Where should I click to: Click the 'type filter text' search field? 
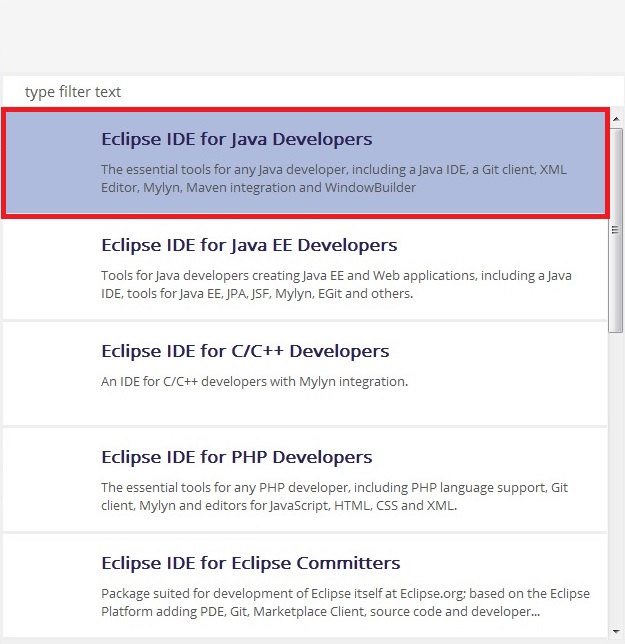313,92
